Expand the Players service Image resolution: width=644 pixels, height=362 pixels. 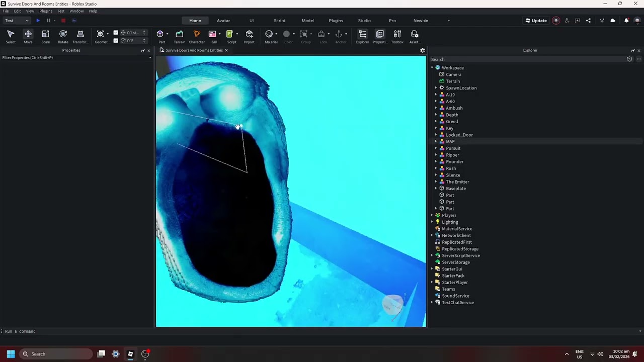pos(432,215)
